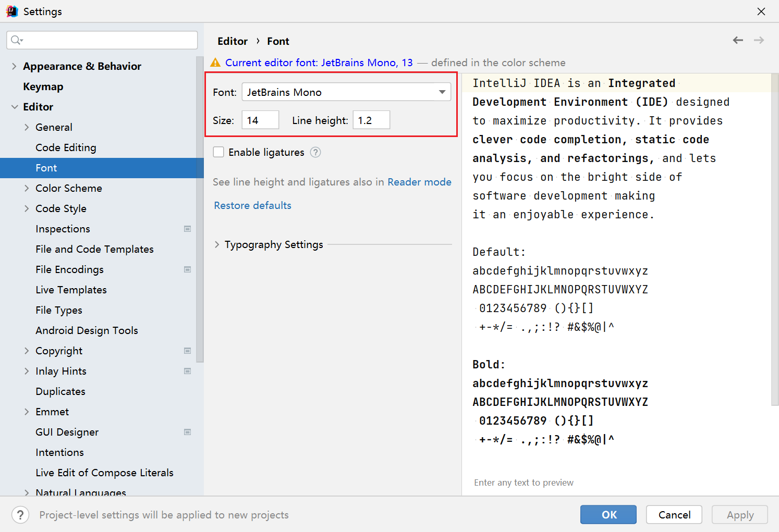Click the ligatures help question mark icon
The width and height of the screenshot is (779, 532).
click(315, 152)
